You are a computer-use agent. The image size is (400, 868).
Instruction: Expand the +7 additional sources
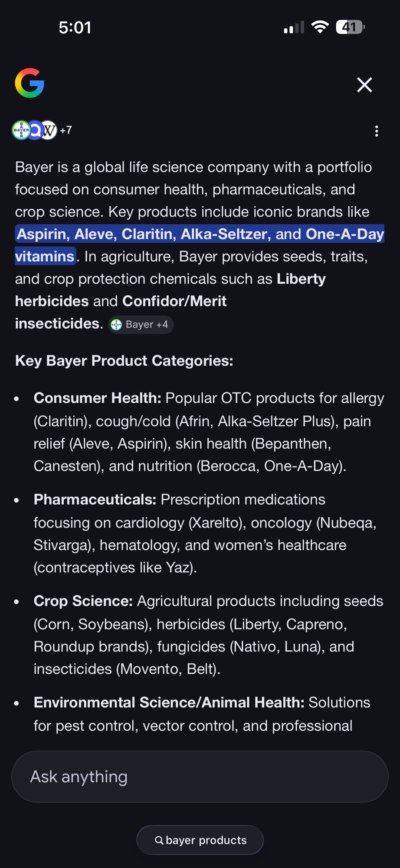pyautogui.click(x=66, y=130)
